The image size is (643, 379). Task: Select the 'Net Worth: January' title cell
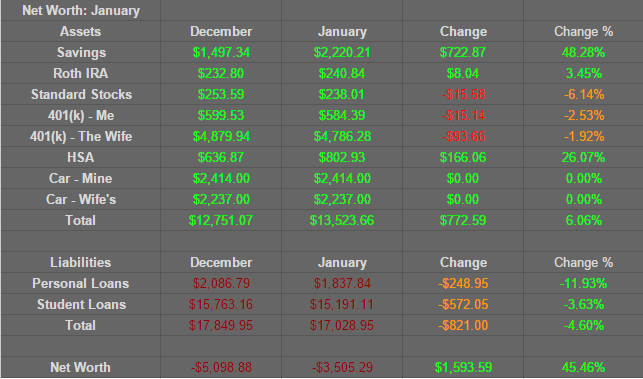81,11
